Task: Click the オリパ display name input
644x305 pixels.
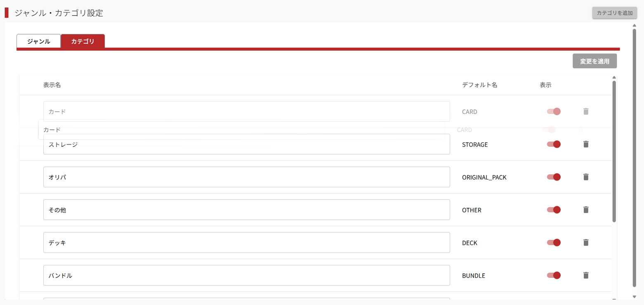Action: pyautogui.click(x=247, y=177)
